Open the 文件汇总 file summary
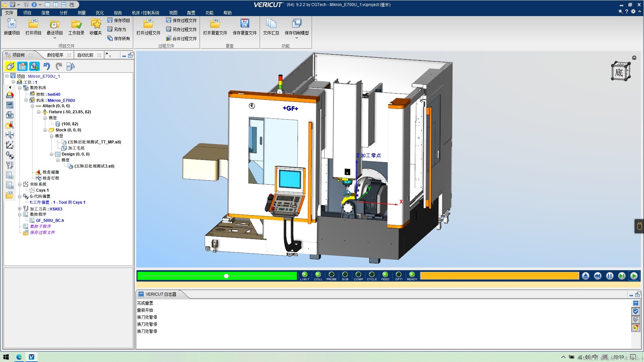 point(271,27)
